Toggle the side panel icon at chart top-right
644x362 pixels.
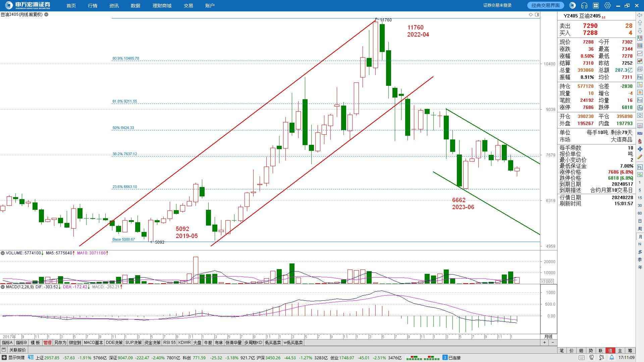pos(537,14)
